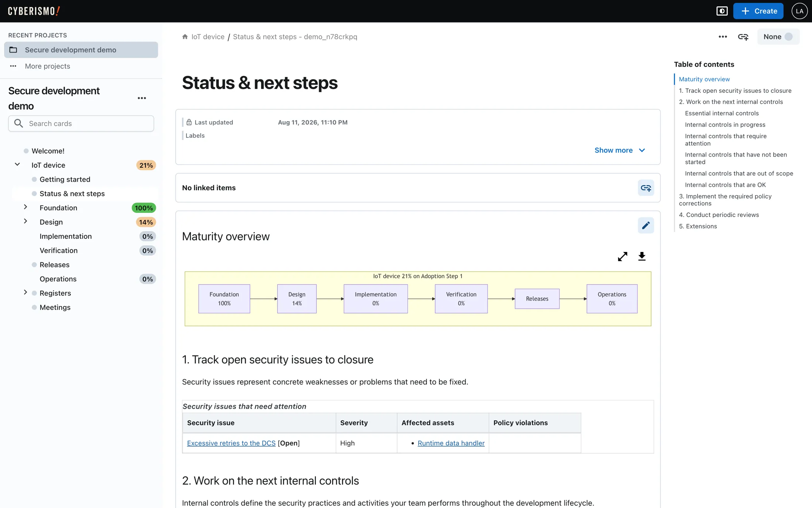This screenshot has width=812, height=508.
Task: Click the add link icon near None toggle
Action: (743, 37)
